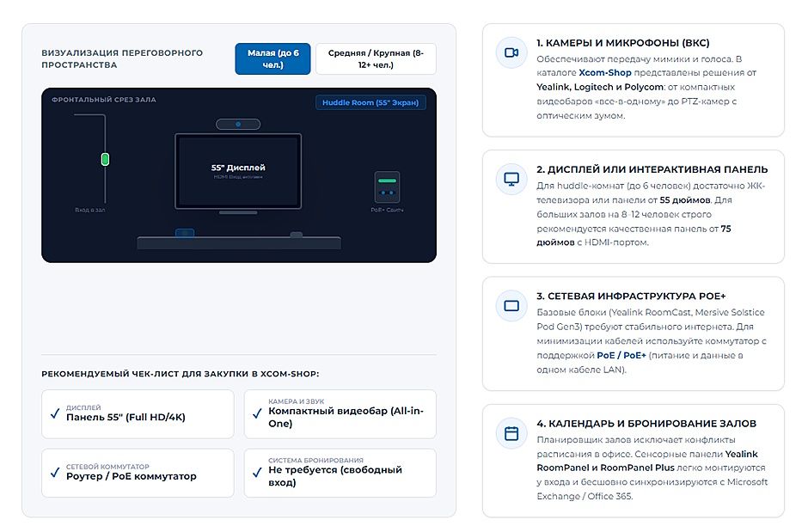Click heading 3. СЕТЕВАЯ ИНФРАСТРУКТУРА POE+
Screen dimensions: 808x532
click(631, 297)
